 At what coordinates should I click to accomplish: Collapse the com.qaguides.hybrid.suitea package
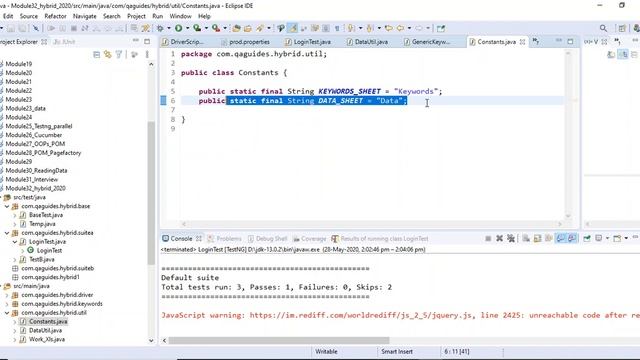click(x=7, y=233)
